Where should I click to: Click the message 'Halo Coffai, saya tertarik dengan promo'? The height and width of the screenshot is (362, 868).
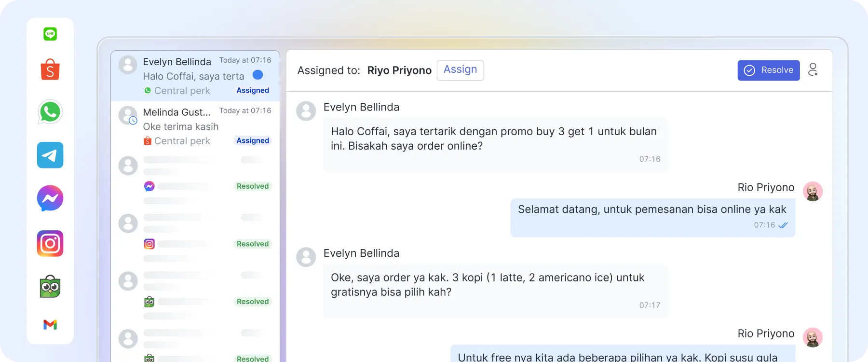click(x=496, y=145)
